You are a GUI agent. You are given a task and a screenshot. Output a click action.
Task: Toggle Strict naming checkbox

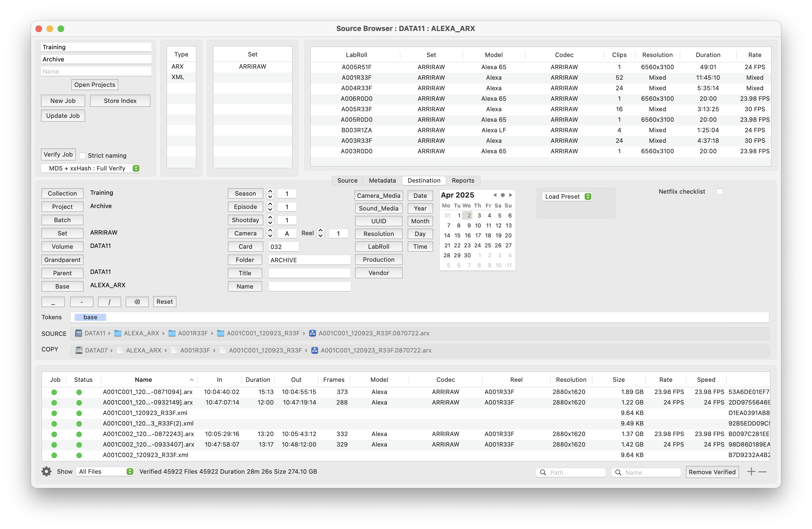coord(82,155)
